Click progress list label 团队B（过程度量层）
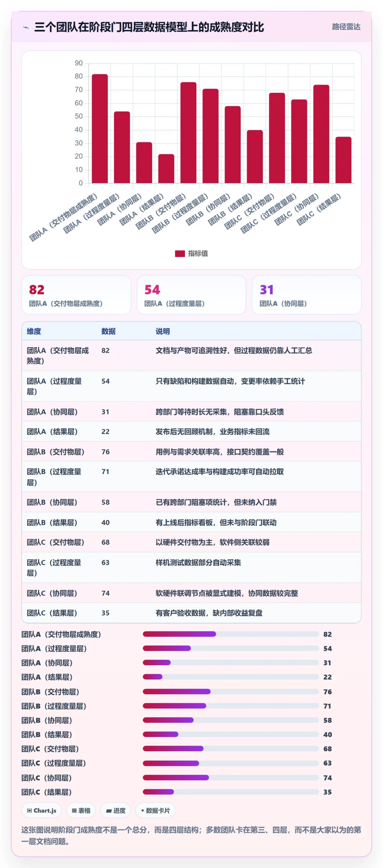The height and width of the screenshot is (868, 383). (54, 706)
